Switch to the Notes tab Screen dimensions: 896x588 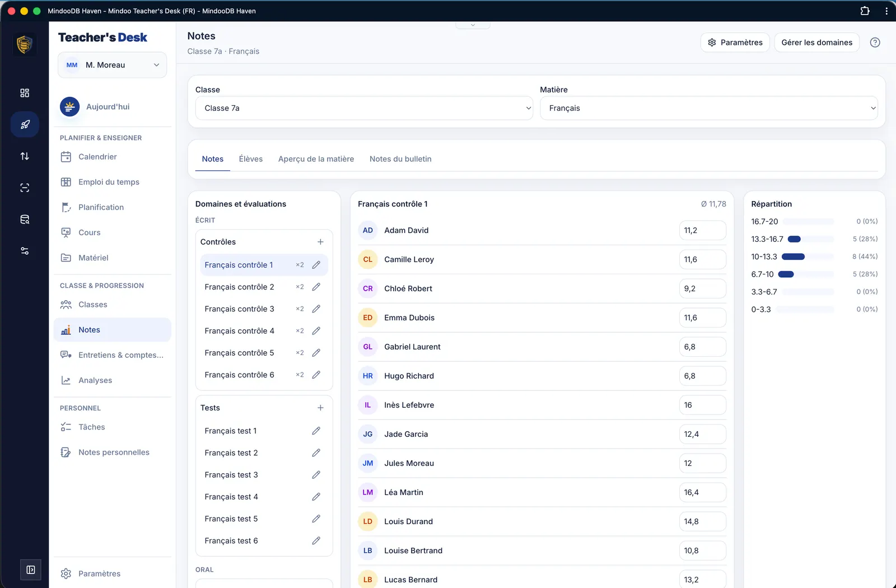point(213,159)
